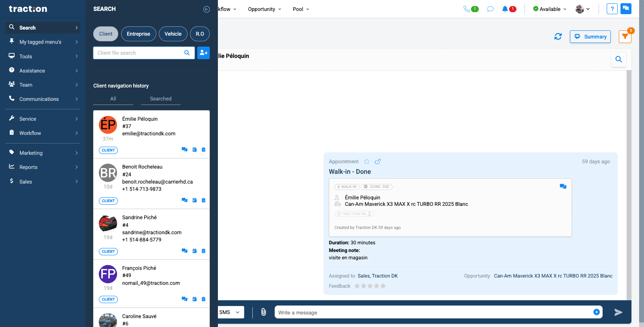
Task: Toggle the R.O search filter
Action: [200, 34]
